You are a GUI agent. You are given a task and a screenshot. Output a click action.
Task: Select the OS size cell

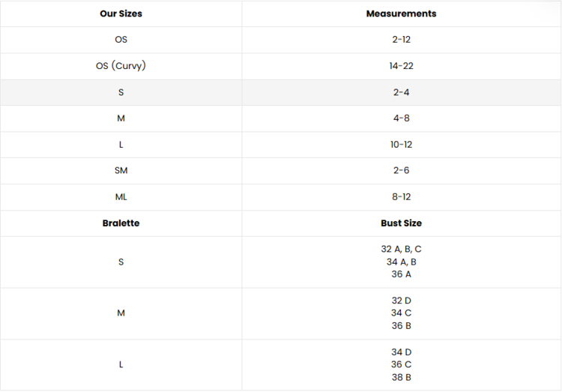click(121, 40)
